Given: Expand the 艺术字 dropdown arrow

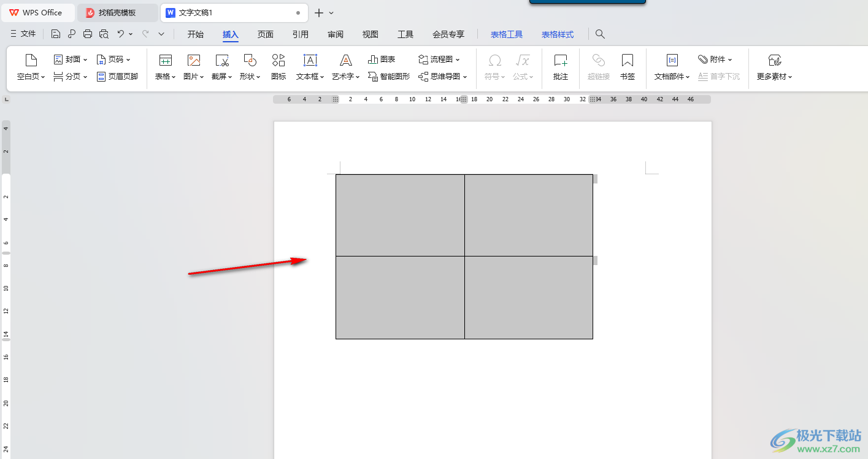Looking at the screenshot, I should 358,77.
